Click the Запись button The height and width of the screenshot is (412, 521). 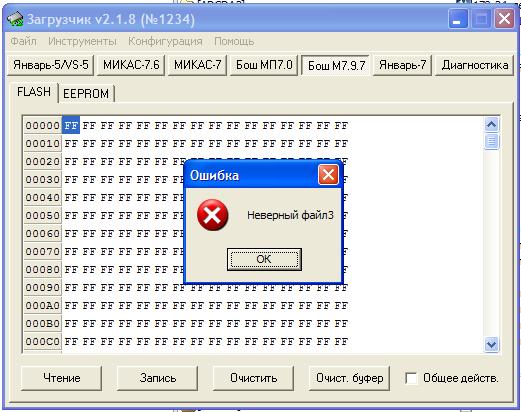[158, 378]
